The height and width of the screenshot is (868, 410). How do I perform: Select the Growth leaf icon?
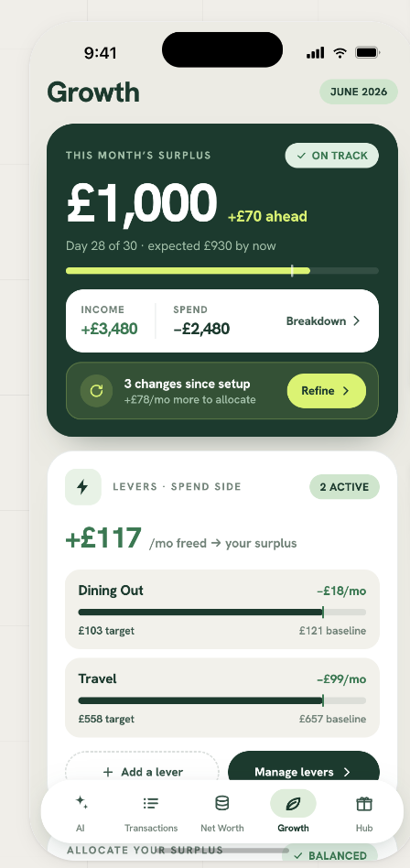tap(293, 803)
